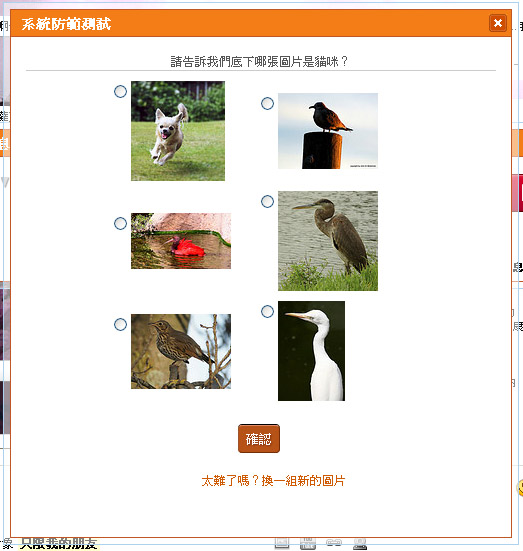This screenshot has height=551, width=523.
Task: Select the radio button beside the running dog photo
Action: pyautogui.click(x=120, y=91)
